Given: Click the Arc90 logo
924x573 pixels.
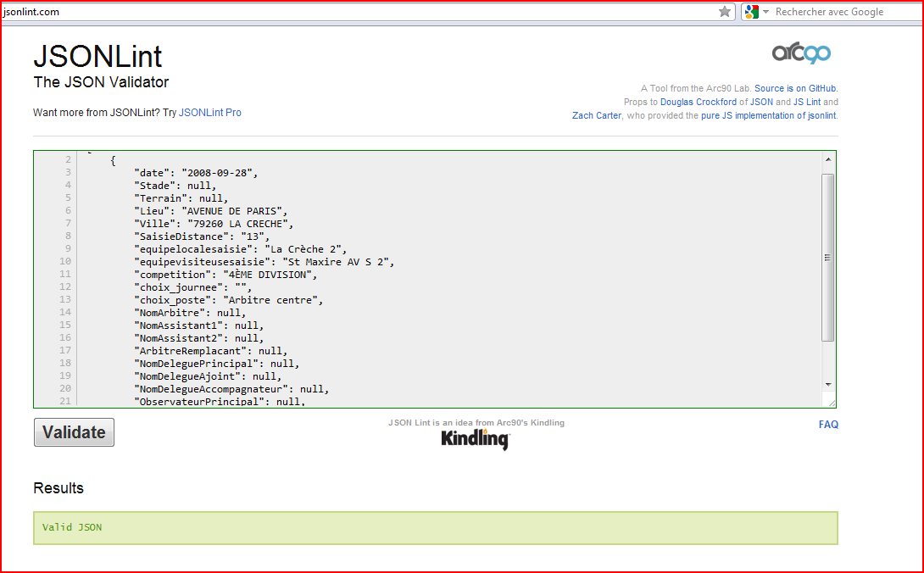Looking at the screenshot, I should click(801, 53).
